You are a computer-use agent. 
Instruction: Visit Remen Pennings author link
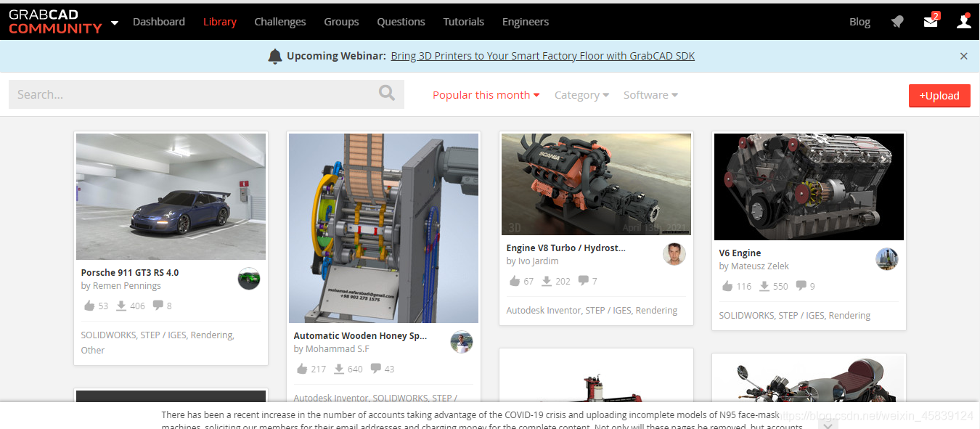tap(127, 286)
